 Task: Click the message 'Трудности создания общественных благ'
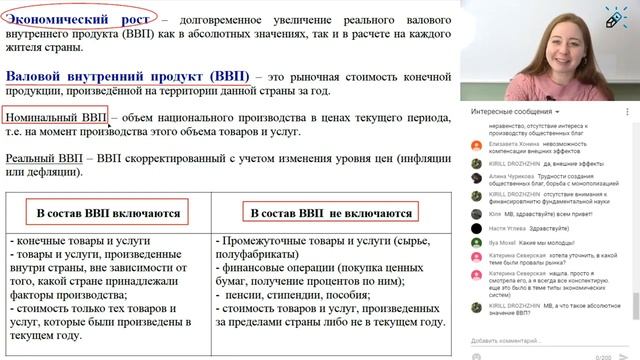[553, 180]
